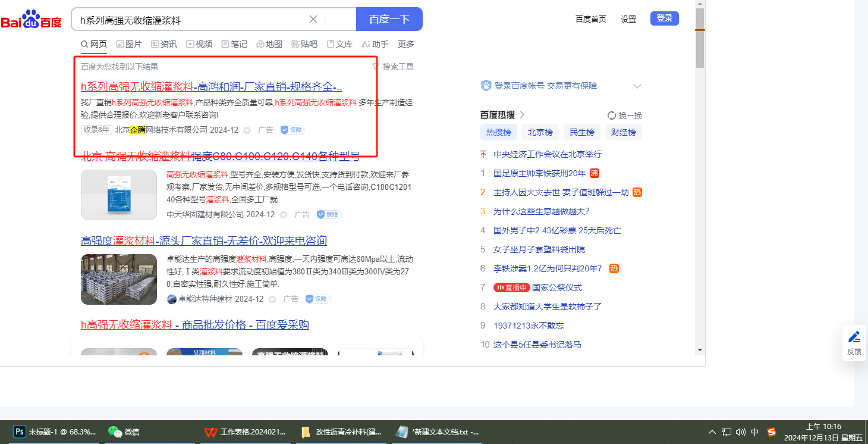
Task: Click the 卓能达 warehouse result thumbnail
Action: [x=119, y=279]
